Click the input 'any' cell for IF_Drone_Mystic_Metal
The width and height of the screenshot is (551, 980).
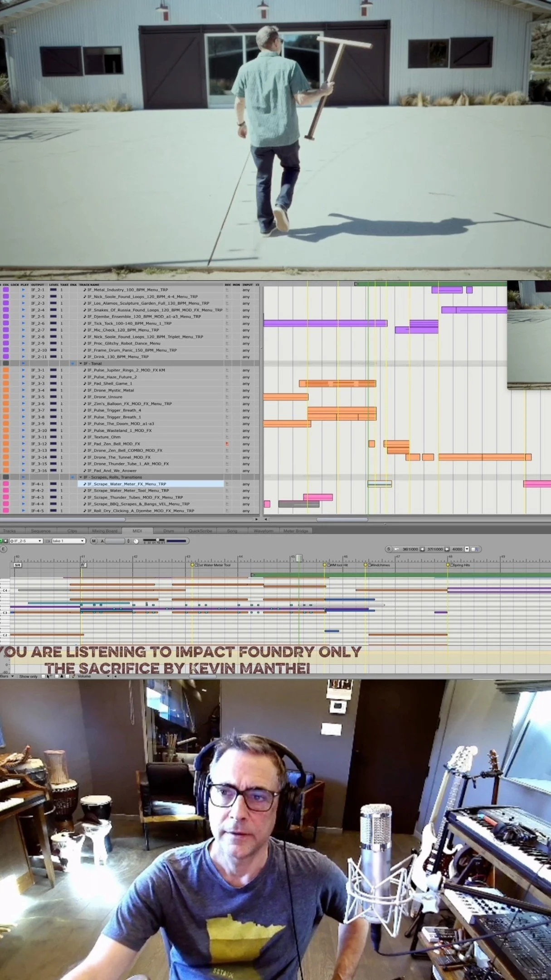pyautogui.click(x=246, y=390)
